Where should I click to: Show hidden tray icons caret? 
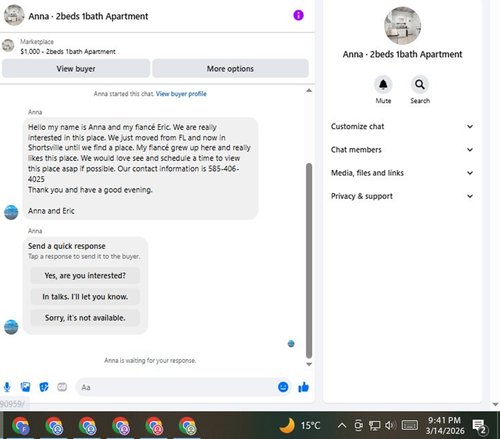pos(342,425)
